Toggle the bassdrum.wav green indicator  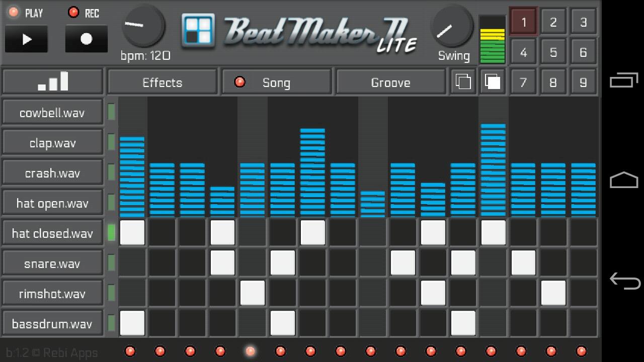coord(111,323)
